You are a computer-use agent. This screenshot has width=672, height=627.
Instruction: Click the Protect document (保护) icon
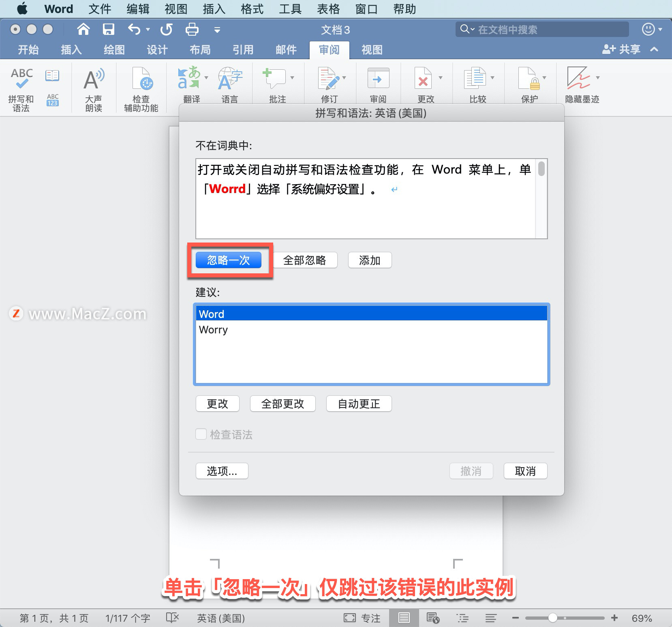[529, 78]
